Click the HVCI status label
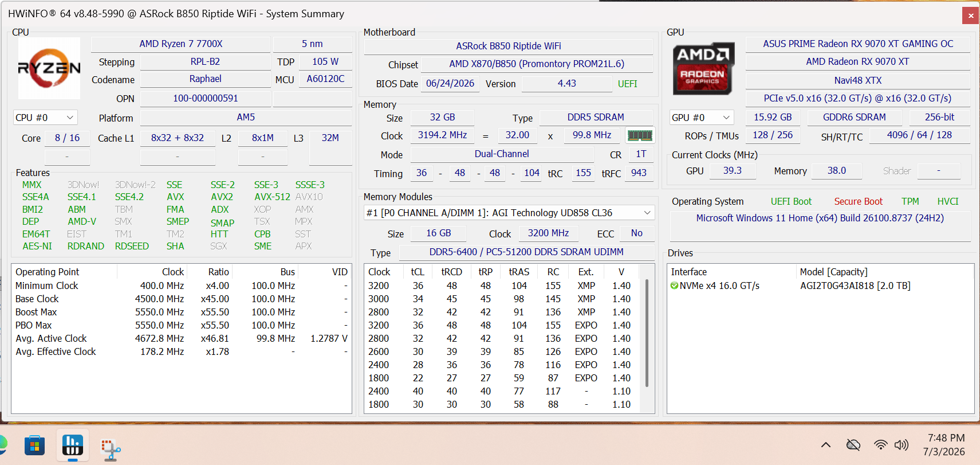Image resolution: width=980 pixels, height=465 pixels. (948, 202)
